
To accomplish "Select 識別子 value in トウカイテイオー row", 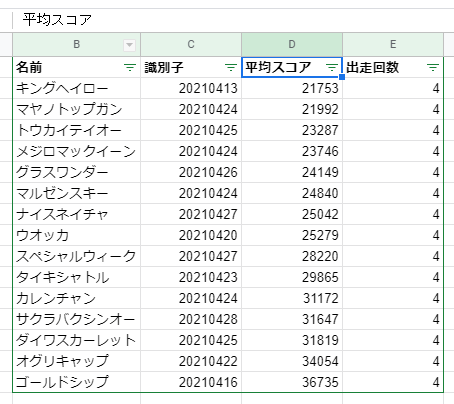I will pyautogui.click(x=191, y=130).
